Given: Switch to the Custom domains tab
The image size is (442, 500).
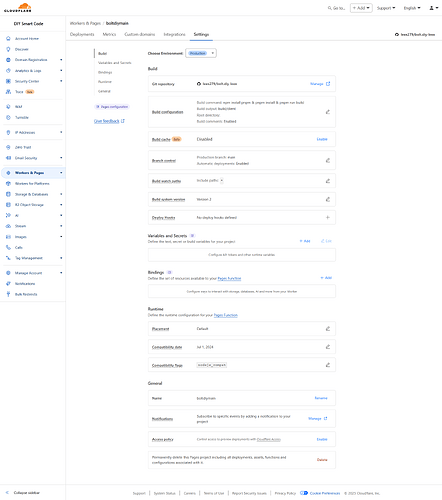Looking at the screenshot, I should (140, 34).
